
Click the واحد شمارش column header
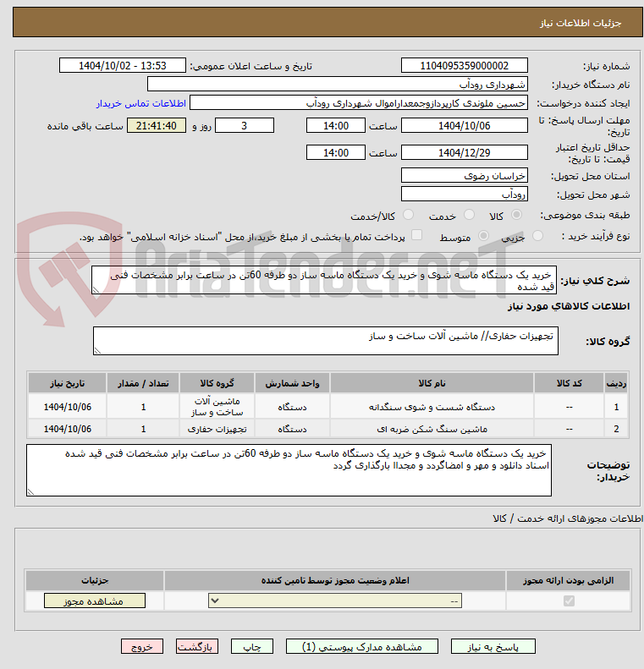click(x=292, y=383)
